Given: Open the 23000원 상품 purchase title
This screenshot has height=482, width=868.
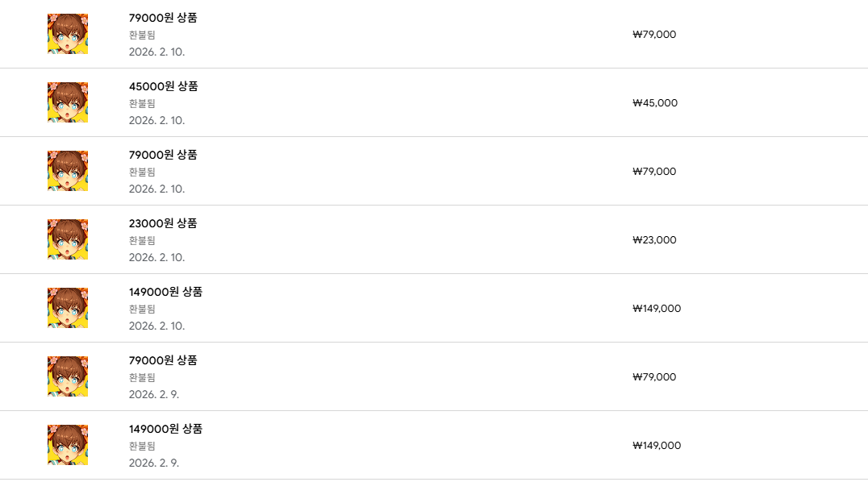Looking at the screenshot, I should click(x=163, y=223).
